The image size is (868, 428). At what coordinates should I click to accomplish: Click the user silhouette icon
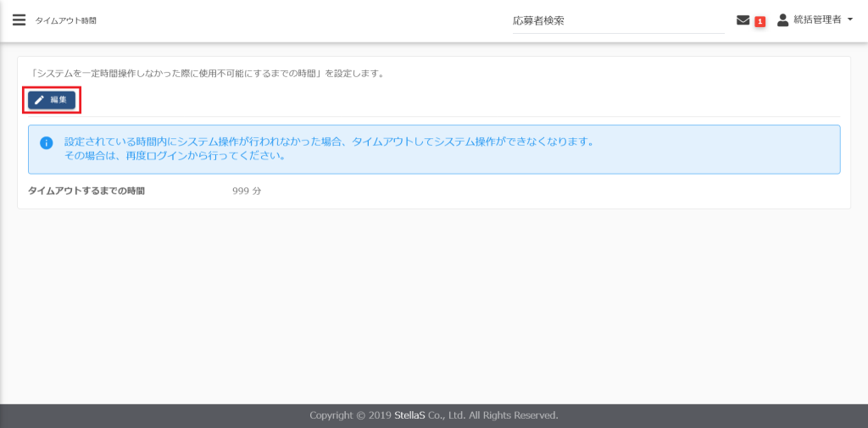point(782,19)
